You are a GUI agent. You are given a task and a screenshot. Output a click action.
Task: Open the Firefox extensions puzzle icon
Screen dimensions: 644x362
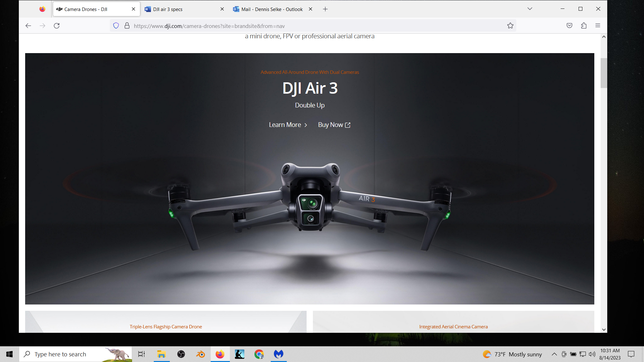[584, 26]
